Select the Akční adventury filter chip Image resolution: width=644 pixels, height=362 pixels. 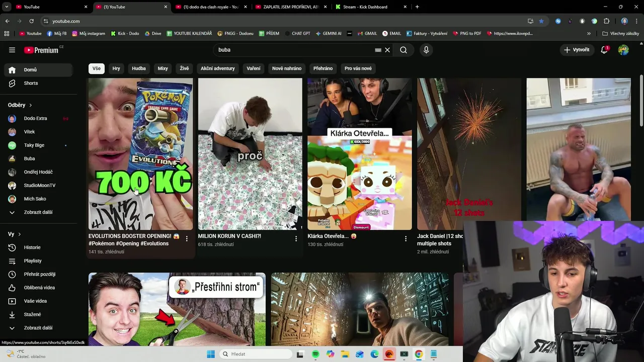pos(218,68)
